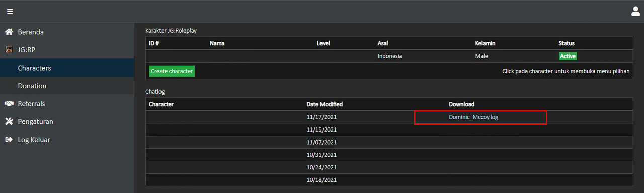Screen dimensions: 644x193
Task: Click the Referrals handshake icon
Action: (9, 103)
